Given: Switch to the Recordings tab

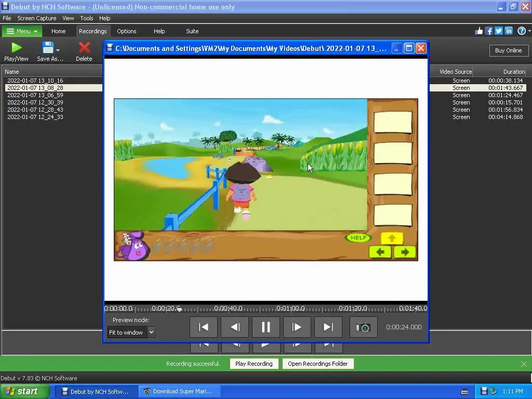Looking at the screenshot, I should [x=92, y=31].
